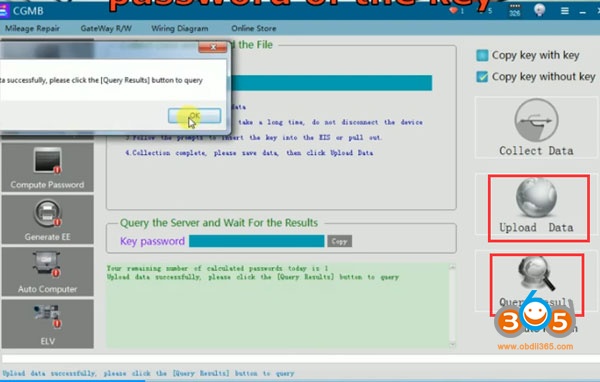Viewport: 600px width, 382px height.
Task: Open the Auto Computer function
Action: click(47, 272)
